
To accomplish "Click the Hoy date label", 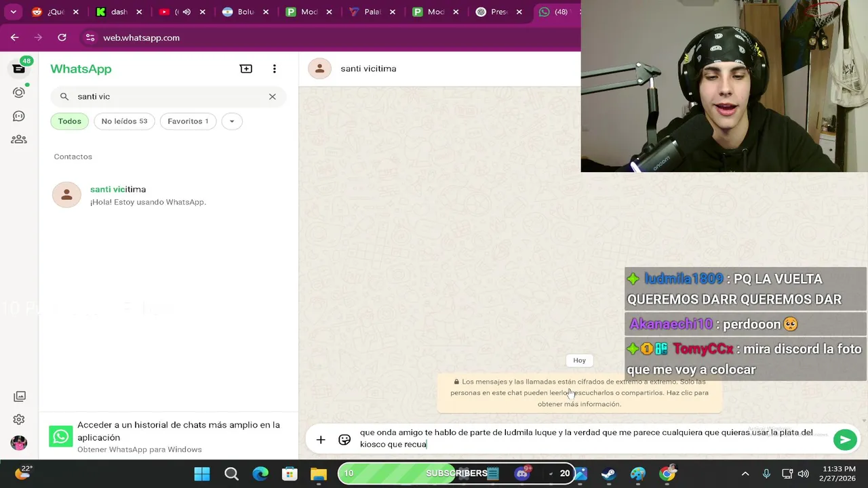I will pos(579,361).
